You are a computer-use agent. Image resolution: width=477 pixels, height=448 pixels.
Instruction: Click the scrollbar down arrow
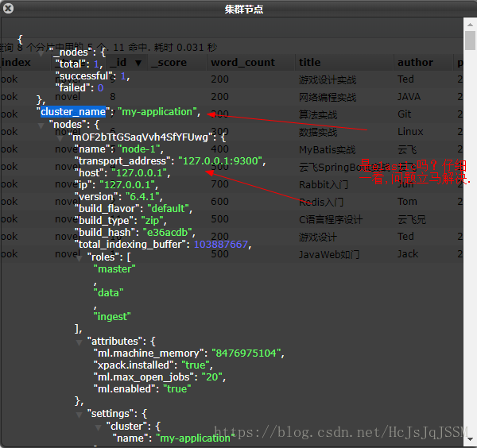coord(470,440)
